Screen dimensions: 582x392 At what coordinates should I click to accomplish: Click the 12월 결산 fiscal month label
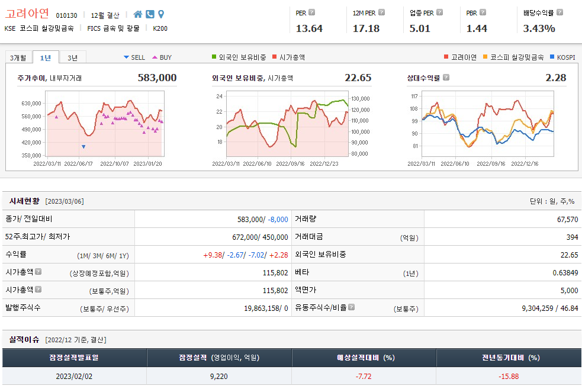tap(105, 15)
